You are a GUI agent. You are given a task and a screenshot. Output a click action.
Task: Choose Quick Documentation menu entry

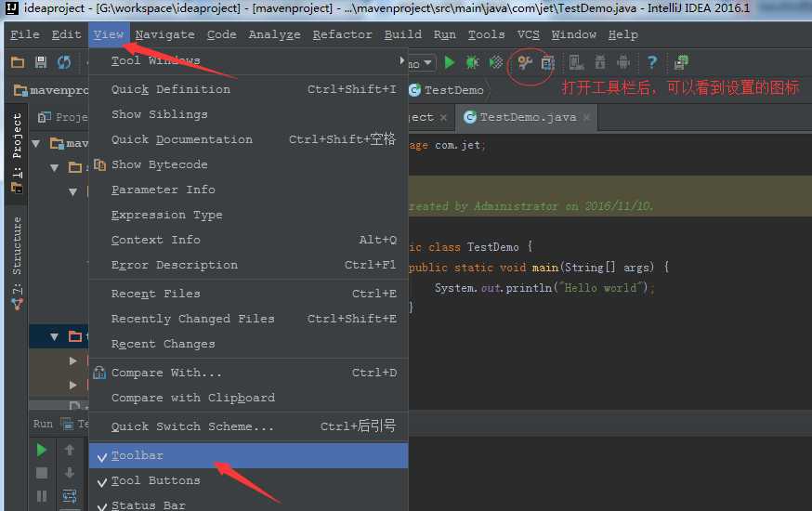249,139
